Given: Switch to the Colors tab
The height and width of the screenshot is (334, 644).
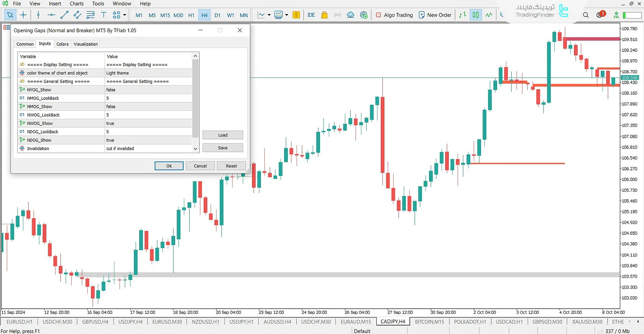Looking at the screenshot, I should pos(62,44).
